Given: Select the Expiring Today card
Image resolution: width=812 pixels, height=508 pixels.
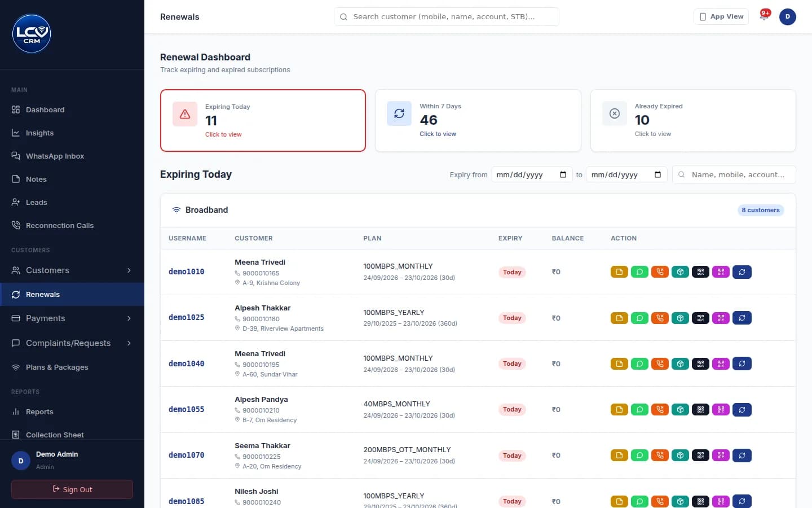Looking at the screenshot, I should (263, 120).
